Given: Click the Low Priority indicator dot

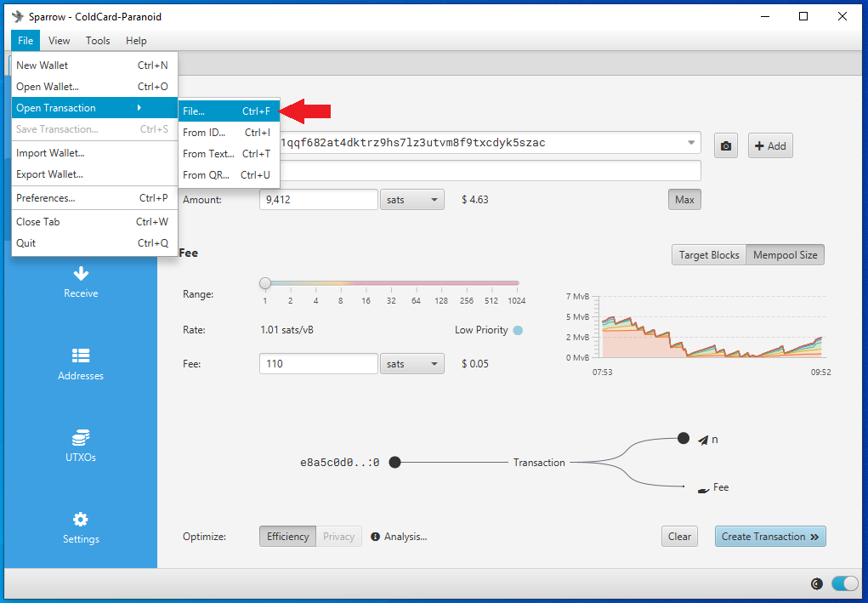Looking at the screenshot, I should pos(518,331).
